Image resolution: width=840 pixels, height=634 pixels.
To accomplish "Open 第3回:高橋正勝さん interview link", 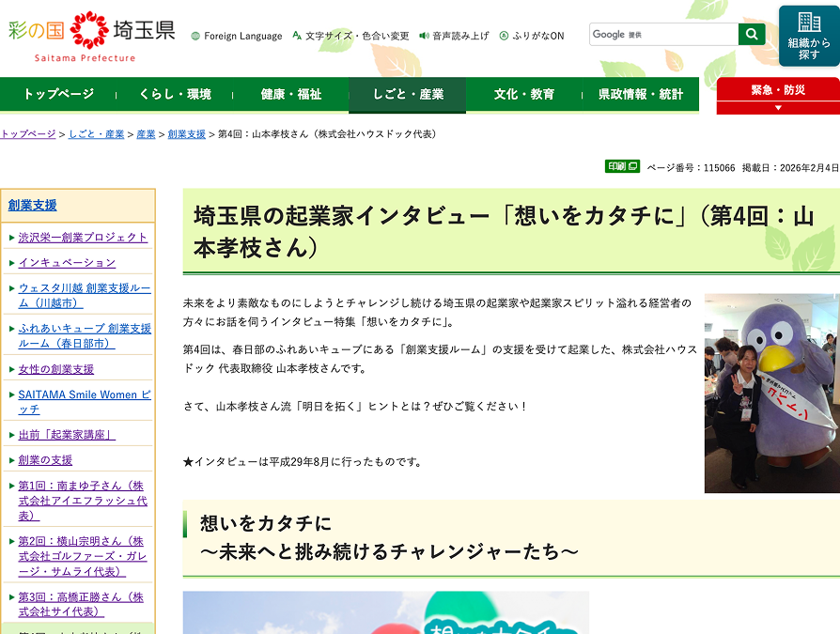I will tap(81, 604).
